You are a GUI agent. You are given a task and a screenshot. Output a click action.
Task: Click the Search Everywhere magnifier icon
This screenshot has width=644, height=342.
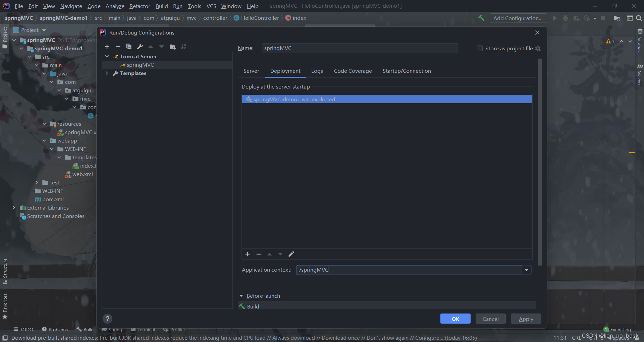(x=639, y=18)
